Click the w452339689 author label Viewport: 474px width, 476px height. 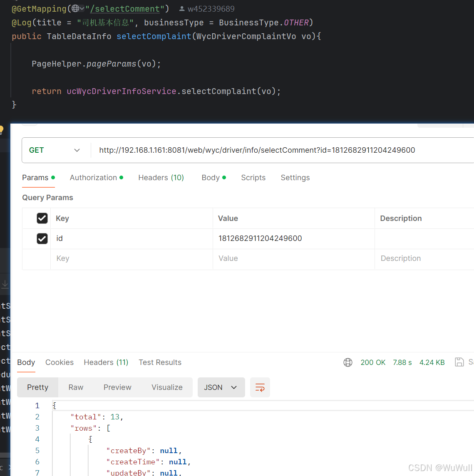pos(211,9)
